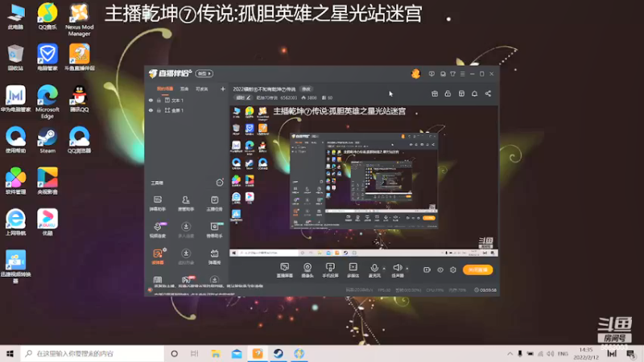Open the bullet-chat assistant tool in the toolbox

[157, 204]
